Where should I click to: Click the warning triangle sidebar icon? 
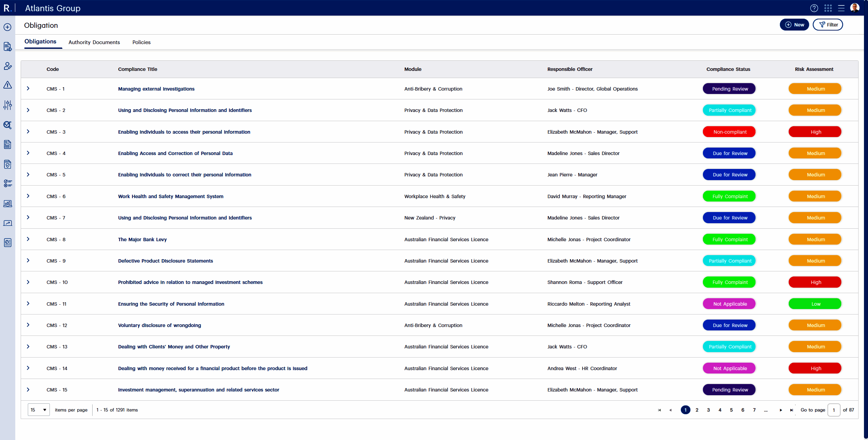(x=7, y=85)
